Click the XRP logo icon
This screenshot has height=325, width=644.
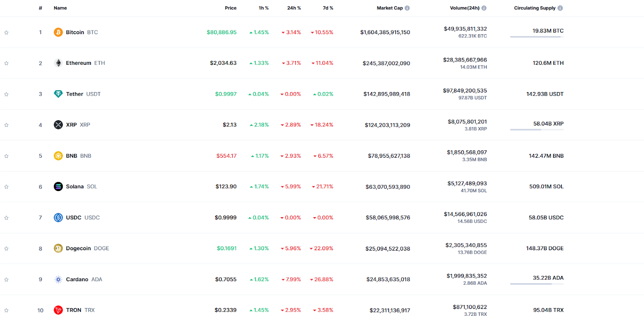coord(58,125)
